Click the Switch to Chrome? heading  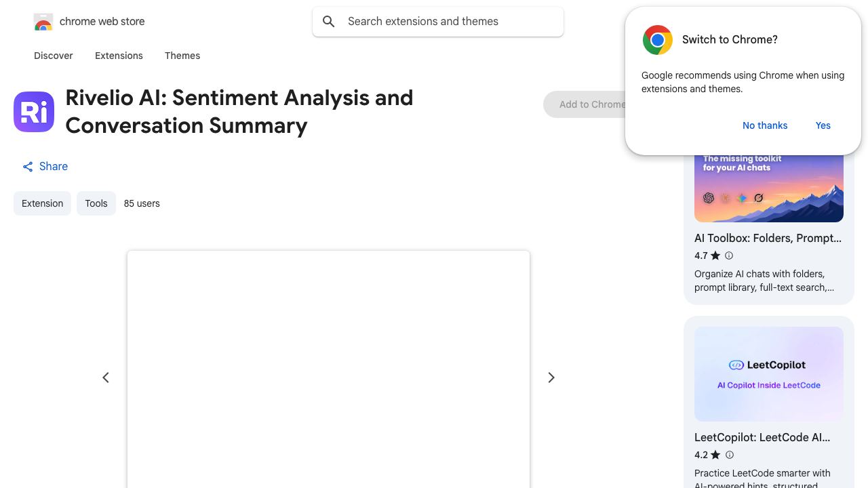click(x=730, y=40)
